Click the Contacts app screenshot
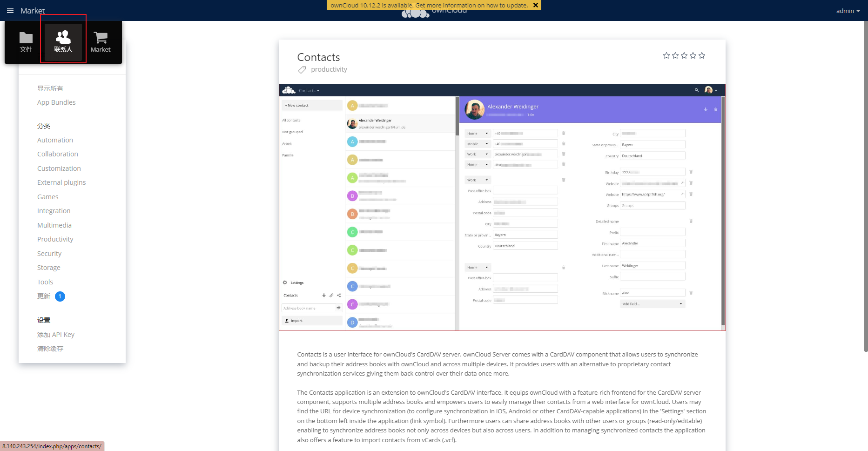This screenshot has height=451, width=868. tap(502, 208)
